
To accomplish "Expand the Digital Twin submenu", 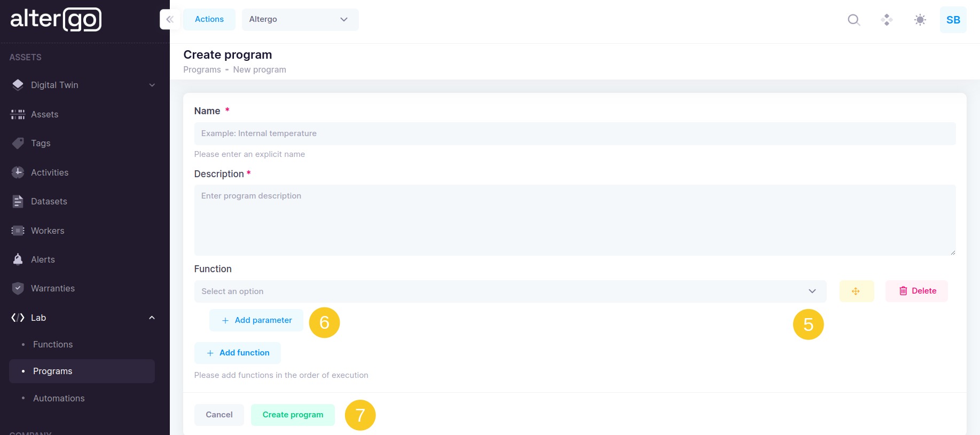I will click(152, 85).
